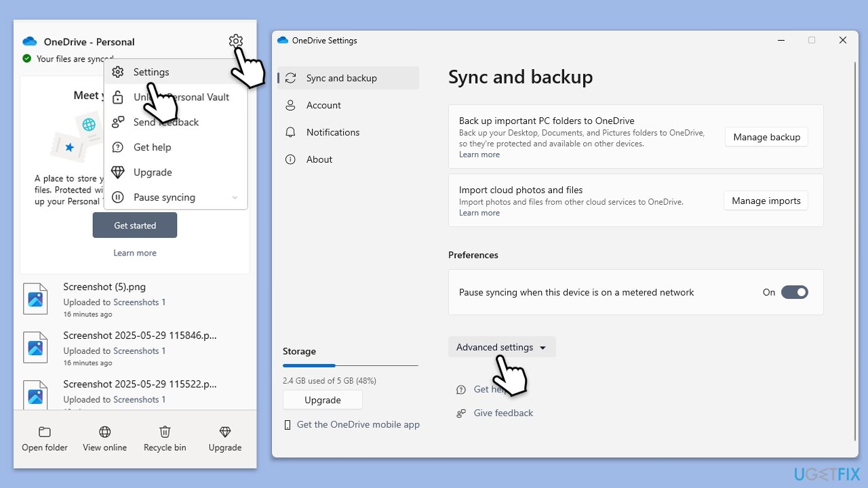Image resolution: width=868 pixels, height=488 pixels.
Task: Open the Recycle bin icon
Action: 165,432
